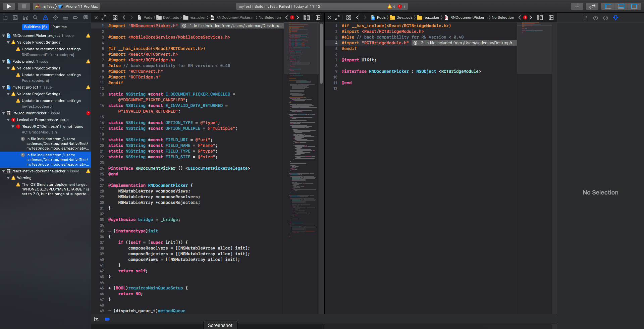The width and height of the screenshot is (644, 329).
Task: Toggle the right inspector panel visibility
Action: click(x=634, y=6)
